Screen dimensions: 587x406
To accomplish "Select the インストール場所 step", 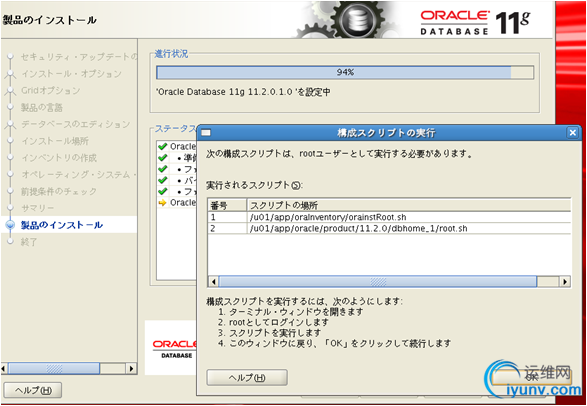I will tap(55, 141).
